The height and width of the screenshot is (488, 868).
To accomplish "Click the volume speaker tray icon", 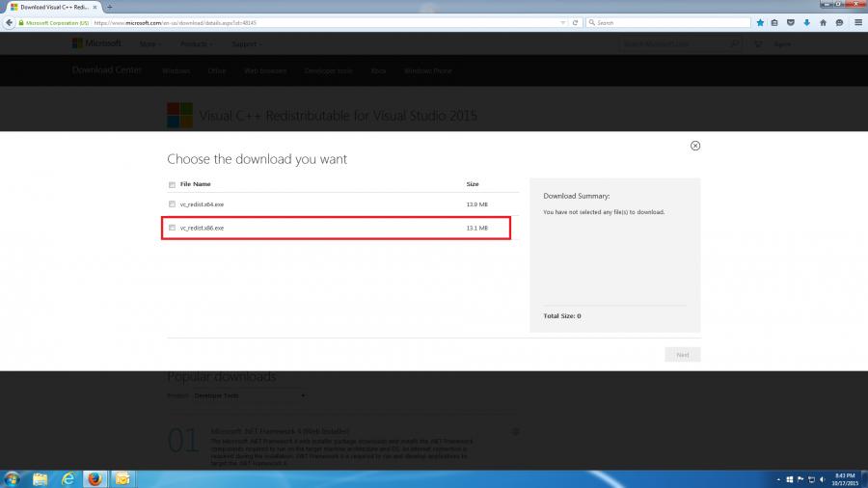I will 822,479.
